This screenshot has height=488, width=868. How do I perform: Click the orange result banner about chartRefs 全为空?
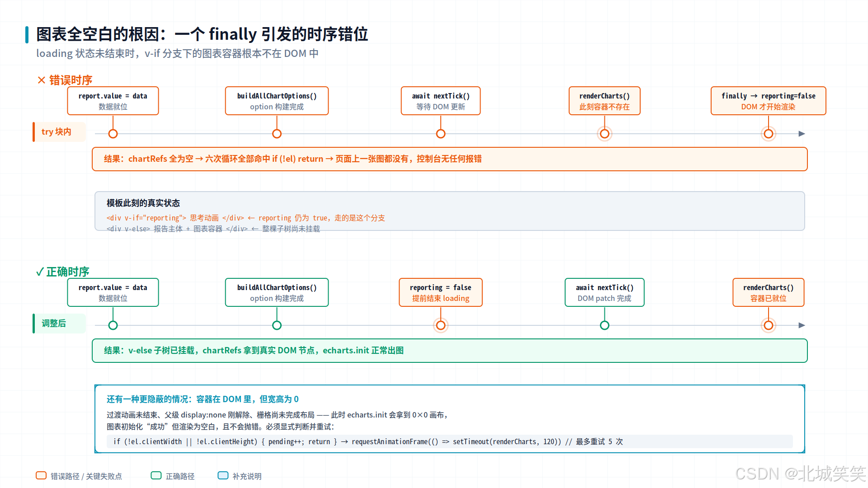450,159
